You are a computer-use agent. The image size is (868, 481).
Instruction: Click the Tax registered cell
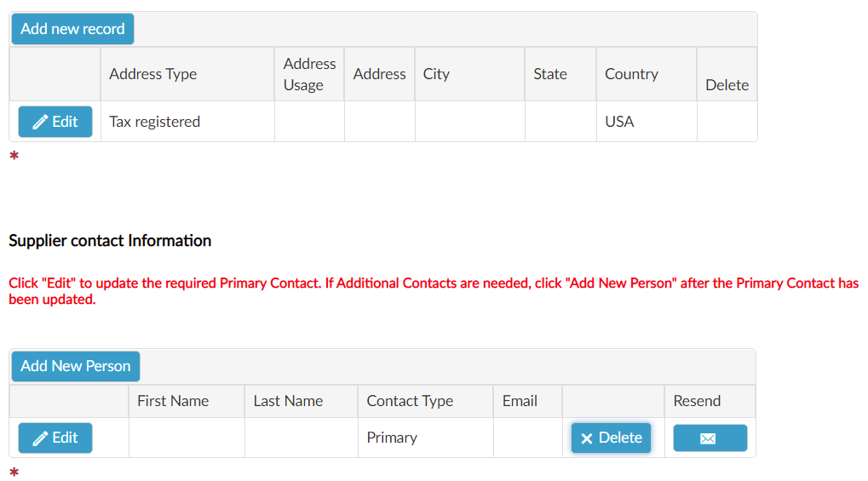click(x=154, y=122)
